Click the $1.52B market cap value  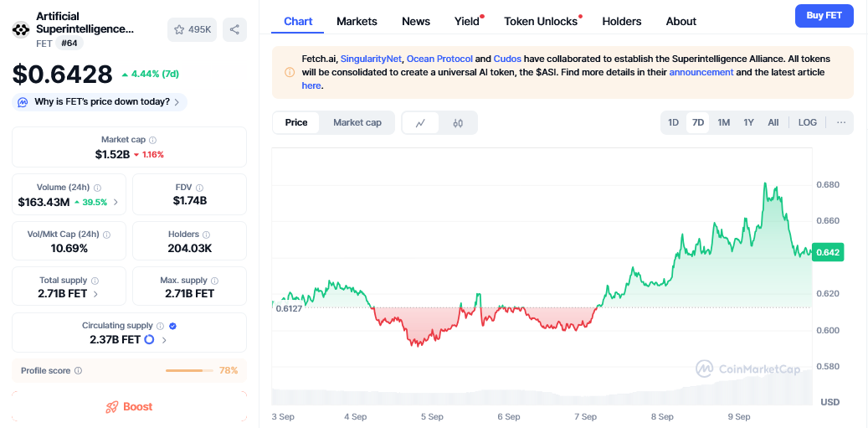click(x=112, y=154)
